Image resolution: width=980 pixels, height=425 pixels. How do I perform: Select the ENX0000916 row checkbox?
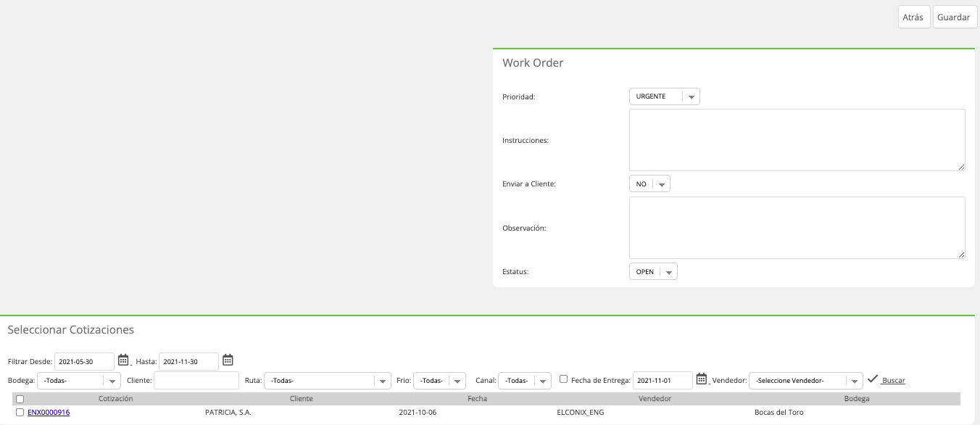pyautogui.click(x=20, y=412)
